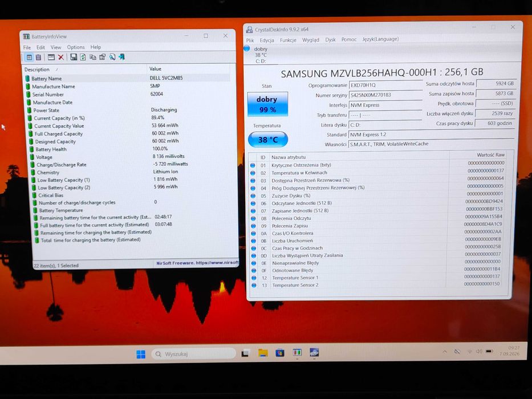Click the Numer seryjny field
The height and width of the screenshot is (399, 532).
(x=385, y=95)
